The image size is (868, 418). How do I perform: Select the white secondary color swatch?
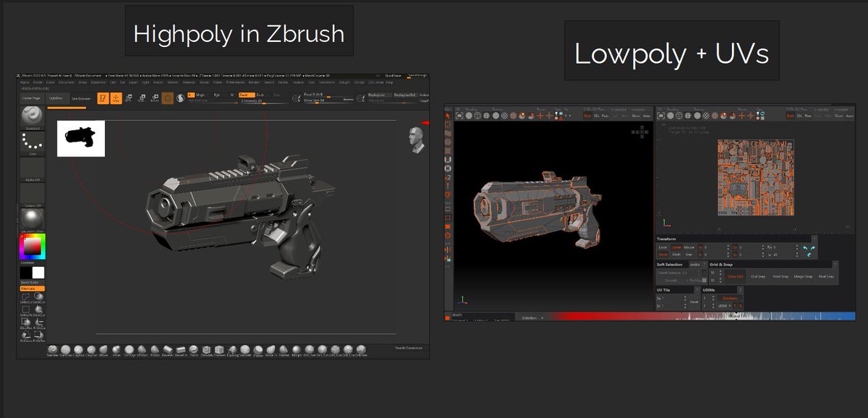38,273
